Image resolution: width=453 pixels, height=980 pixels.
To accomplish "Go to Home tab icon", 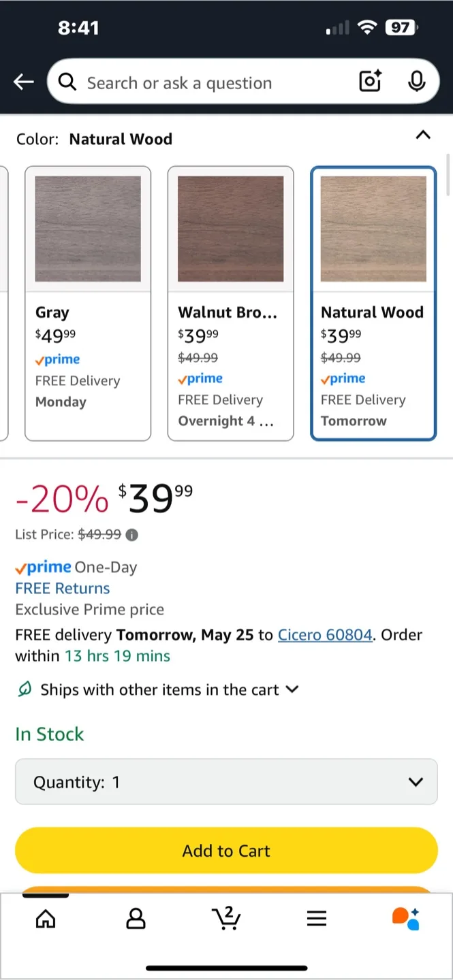I will pyautogui.click(x=46, y=919).
